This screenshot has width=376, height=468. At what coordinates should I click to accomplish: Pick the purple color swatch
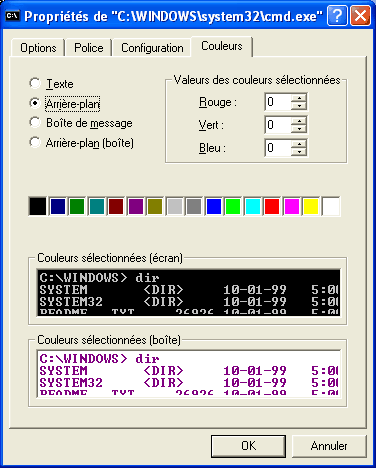tap(136, 206)
